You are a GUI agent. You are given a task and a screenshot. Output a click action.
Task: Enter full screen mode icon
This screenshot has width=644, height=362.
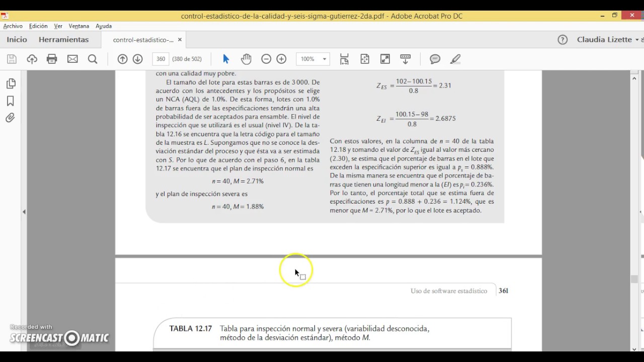[x=385, y=59]
